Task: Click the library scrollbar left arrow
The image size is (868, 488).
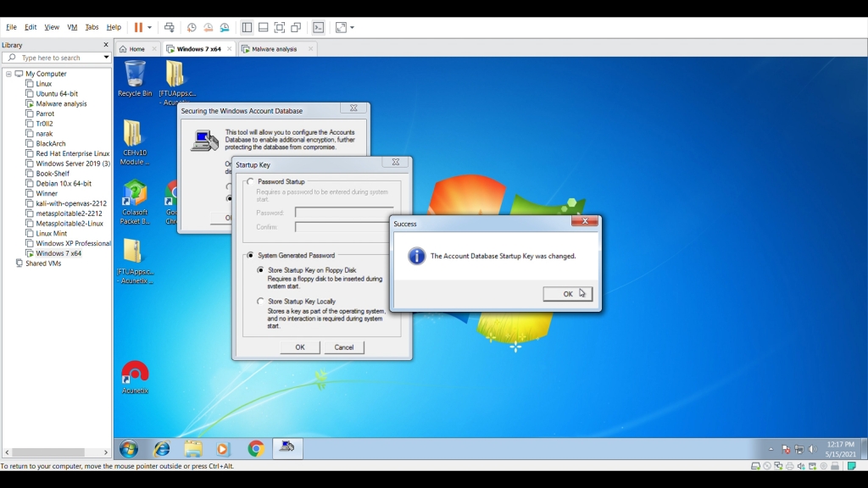Action: point(7,452)
